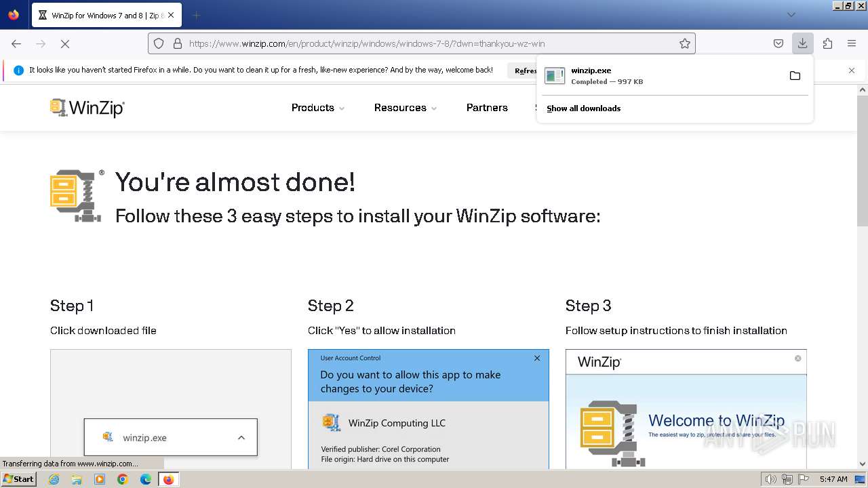Image resolution: width=868 pixels, height=488 pixels.
Task: Click the "You're almost done!" heading
Action: 235,182
